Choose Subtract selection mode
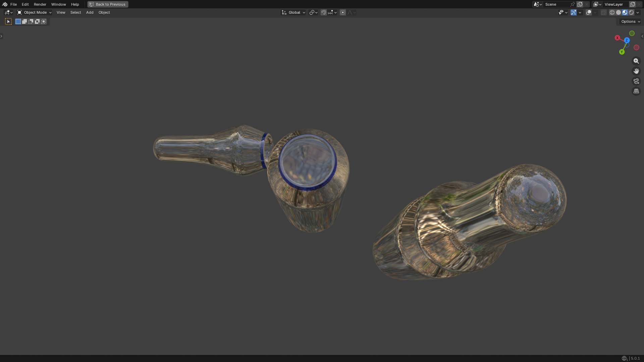The image size is (644, 362). (x=31, y=21)
